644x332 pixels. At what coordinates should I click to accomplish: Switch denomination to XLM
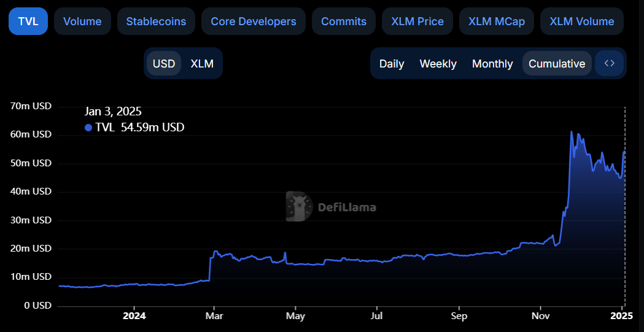tap(202, 64)
